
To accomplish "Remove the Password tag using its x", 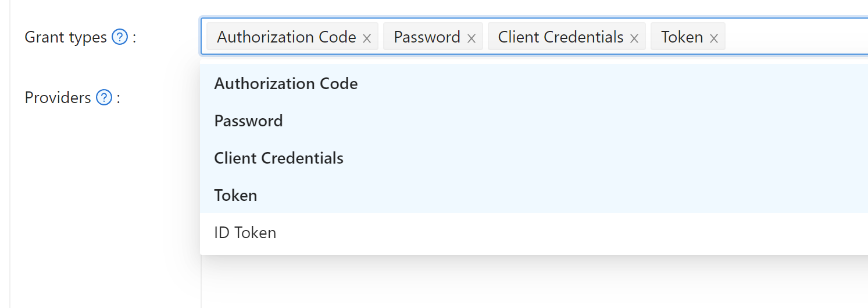I will (x=471, y=38).
